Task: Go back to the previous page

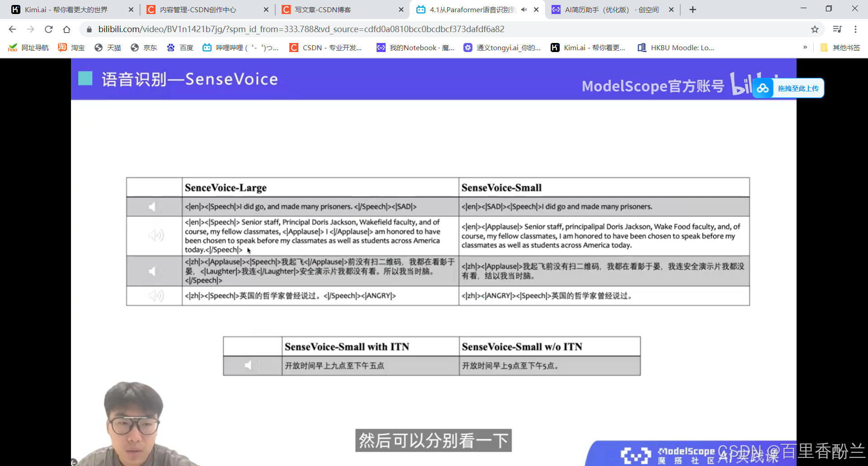Action: click(12, 29)
